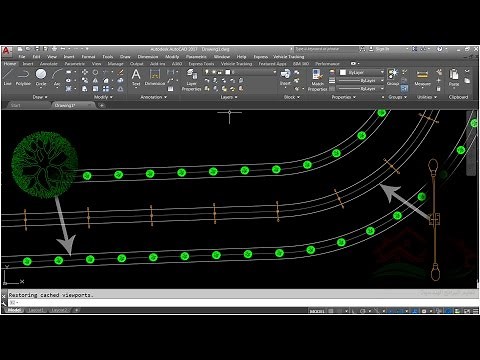Click the ByLayer color swatch
Screen dimensions: 480x360
click(343, 72)
